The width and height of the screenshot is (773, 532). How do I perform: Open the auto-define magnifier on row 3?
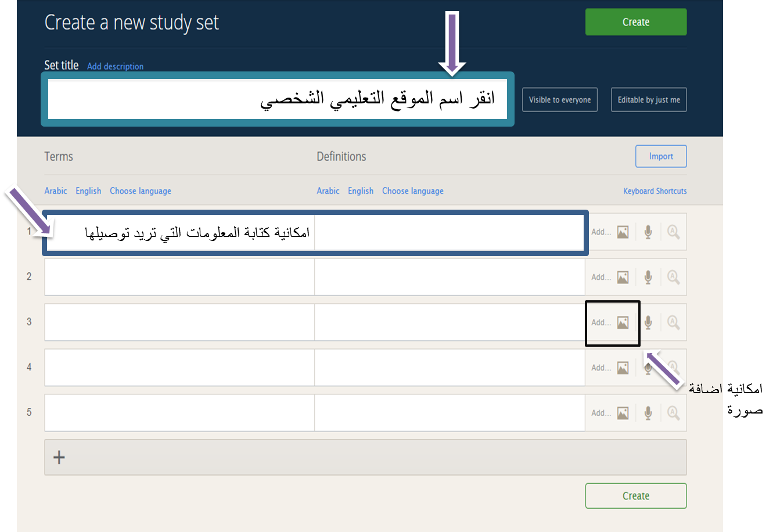673,322
